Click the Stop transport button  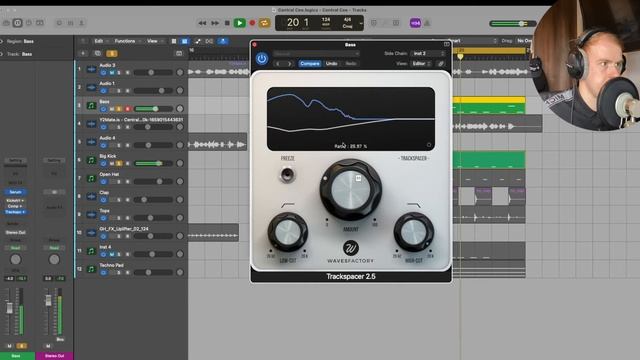[x=227, y=23]
